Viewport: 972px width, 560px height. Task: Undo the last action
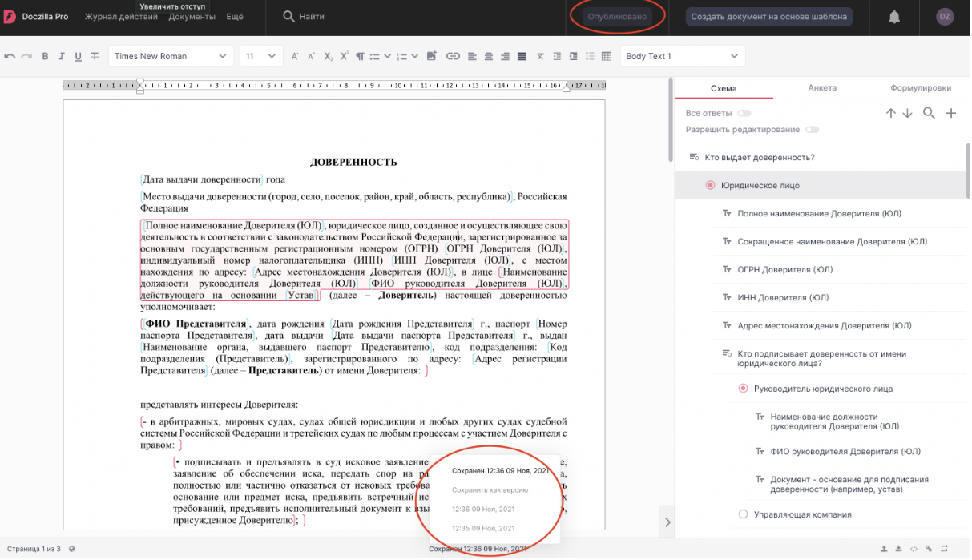(10, 56)
